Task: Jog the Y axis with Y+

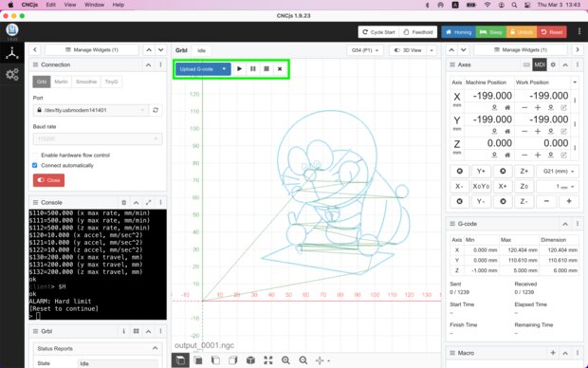Action: tap(481, 171)
